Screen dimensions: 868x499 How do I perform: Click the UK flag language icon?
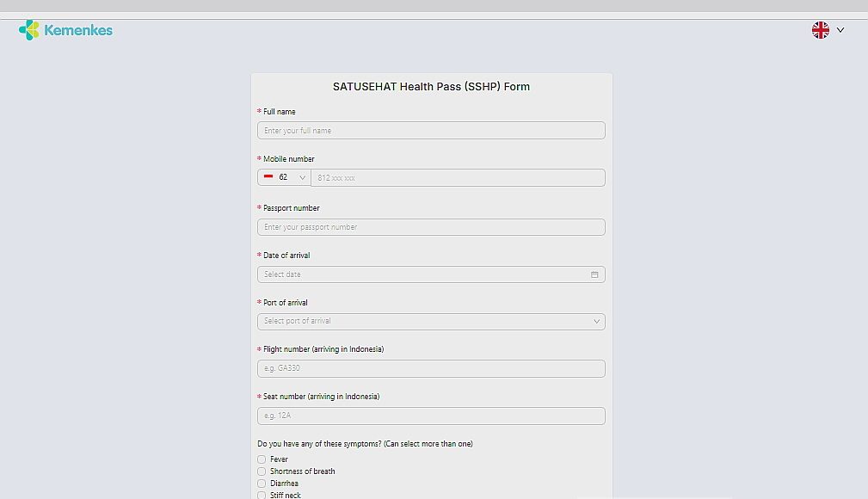click(820, 30)
